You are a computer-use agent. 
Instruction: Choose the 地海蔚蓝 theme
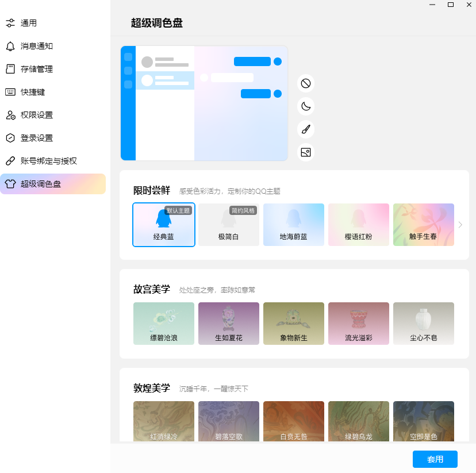[x=294, y=225]
